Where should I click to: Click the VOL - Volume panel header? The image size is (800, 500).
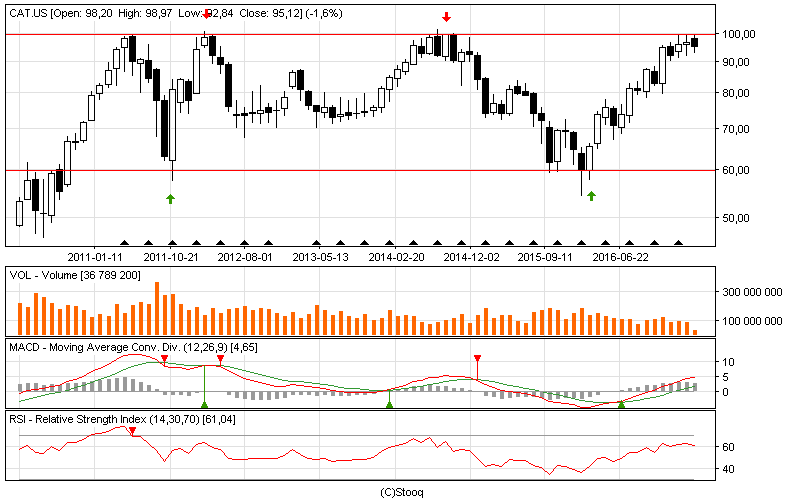coord(75,276)
